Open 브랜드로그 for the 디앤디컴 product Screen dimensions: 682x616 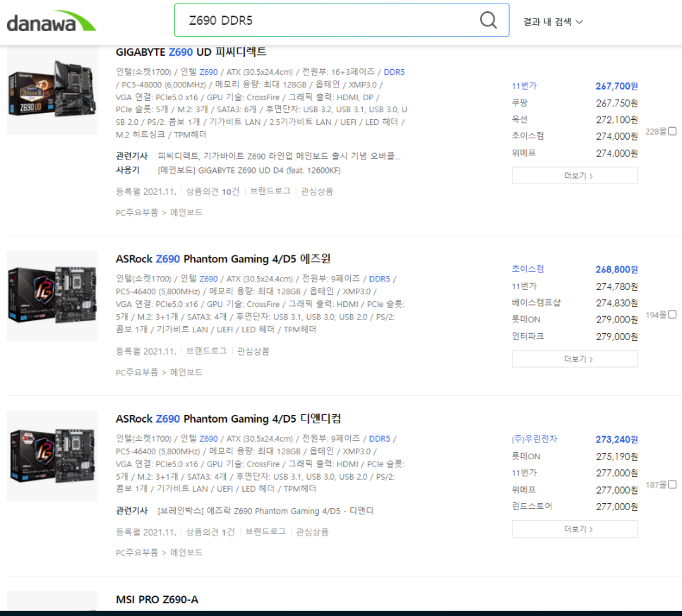(265, 532)
